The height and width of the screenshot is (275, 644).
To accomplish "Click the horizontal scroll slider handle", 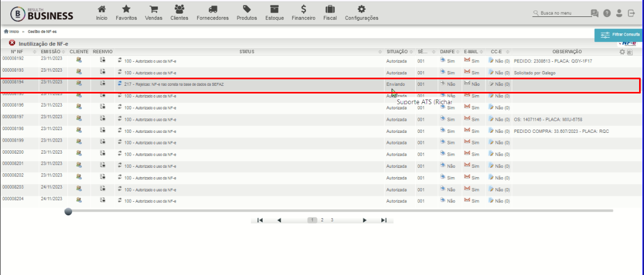I will (x=69, y=211).
